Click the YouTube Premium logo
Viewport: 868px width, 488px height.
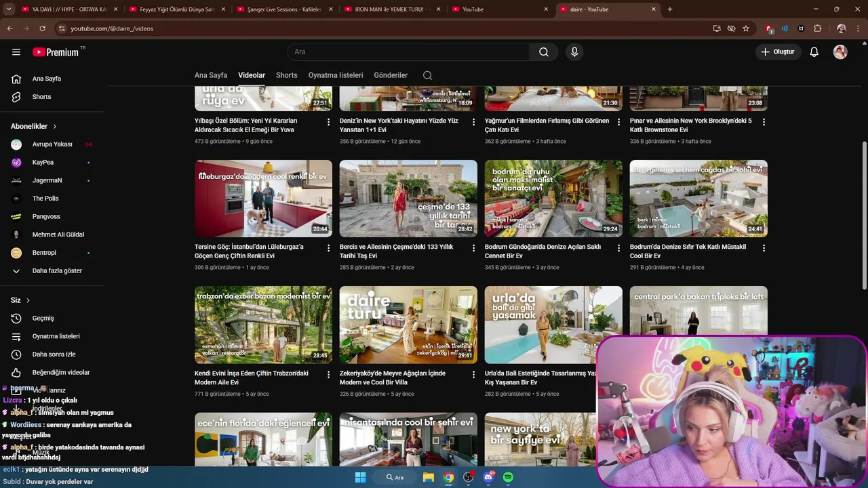click(56, 52)
